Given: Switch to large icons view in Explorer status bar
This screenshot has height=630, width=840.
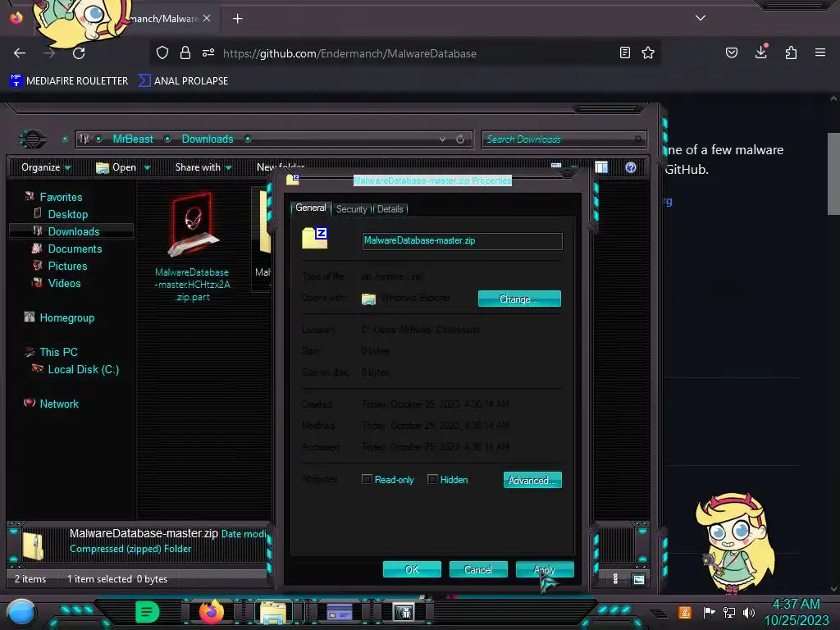Looking at the screenshot, I should [638, 579].
